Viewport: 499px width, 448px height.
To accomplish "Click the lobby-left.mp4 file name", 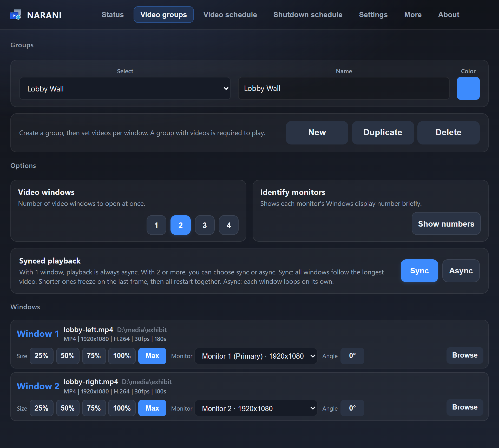I will pos(88,330).
